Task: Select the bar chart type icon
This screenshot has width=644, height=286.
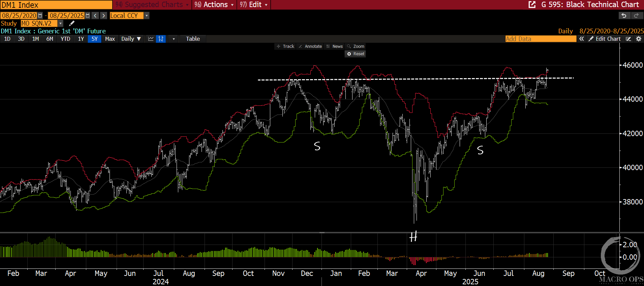Action: click(161, 39)
